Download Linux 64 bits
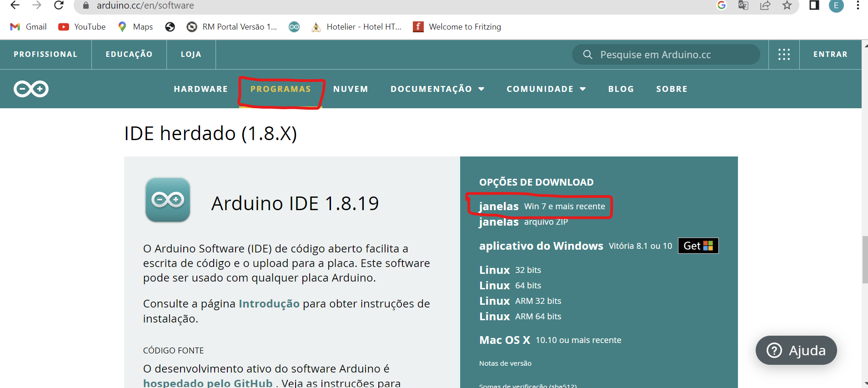This screenshot has width=868, height=388. pyautogui.click(x=510, y=286)
